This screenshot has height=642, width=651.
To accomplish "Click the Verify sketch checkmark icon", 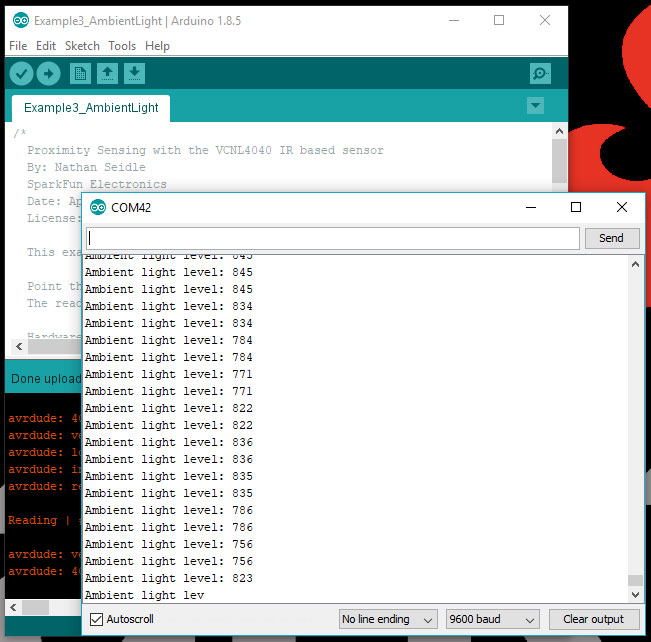I will pos(21,74).
